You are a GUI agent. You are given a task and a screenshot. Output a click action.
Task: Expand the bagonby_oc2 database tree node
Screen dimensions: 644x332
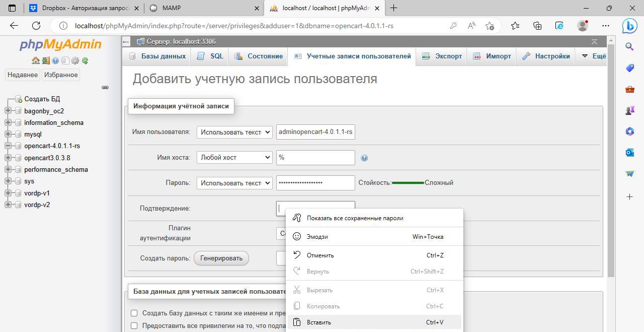pyautogui.click(x=8, y=111)
